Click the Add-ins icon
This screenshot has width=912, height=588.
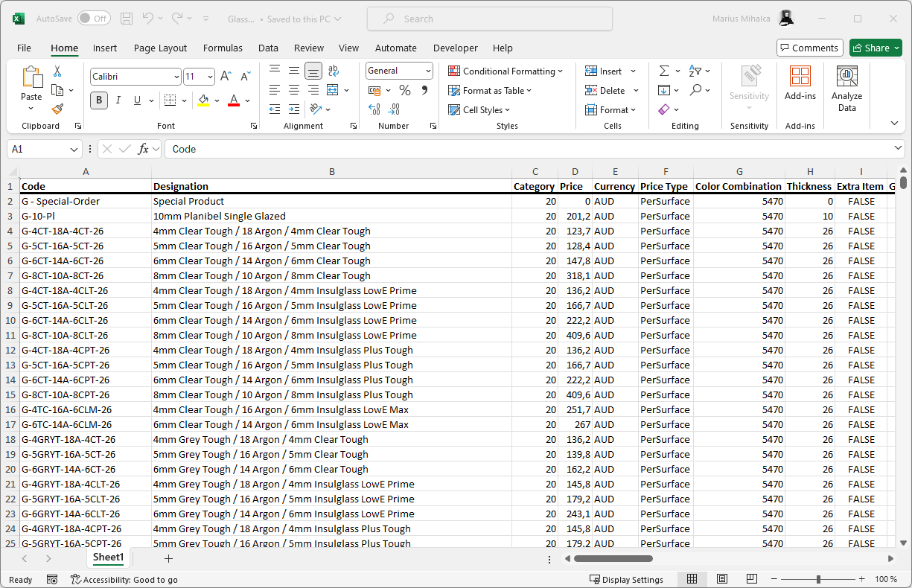click(x=800, y=83)
